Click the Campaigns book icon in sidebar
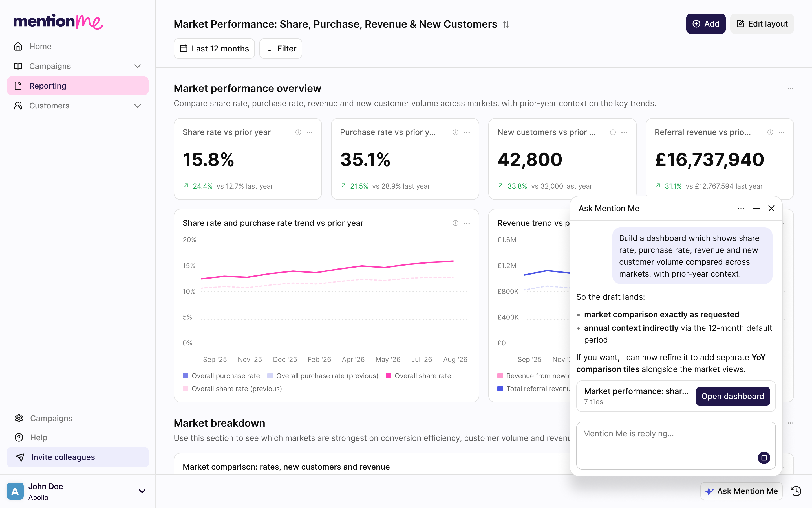Image resolution: width=812 pixels, height=508 pixels. [x=18, y=66]
